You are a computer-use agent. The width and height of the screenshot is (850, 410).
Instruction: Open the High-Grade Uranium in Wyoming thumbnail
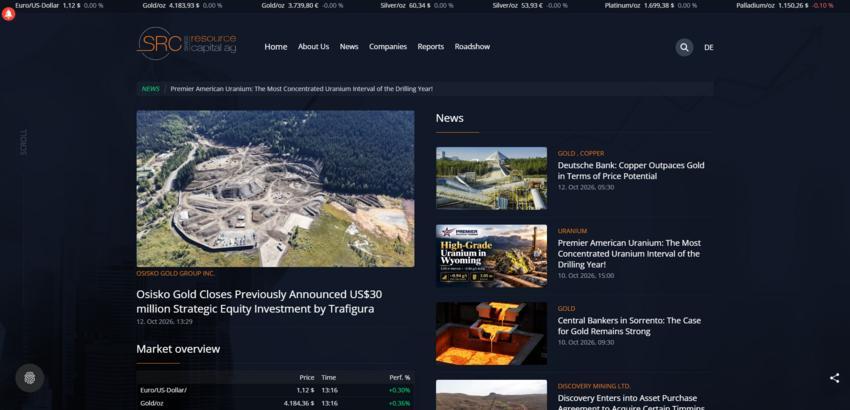pos(491,256)
